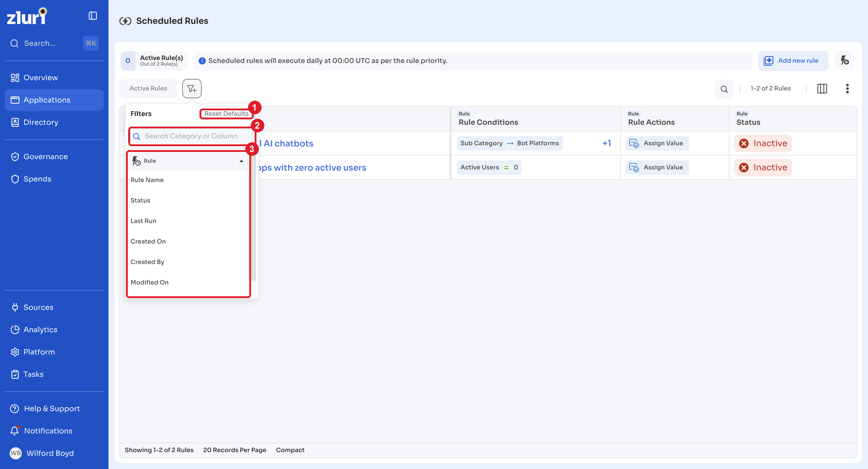Select Created On filter option
This screenshot has width=868, height=469.
188,241
